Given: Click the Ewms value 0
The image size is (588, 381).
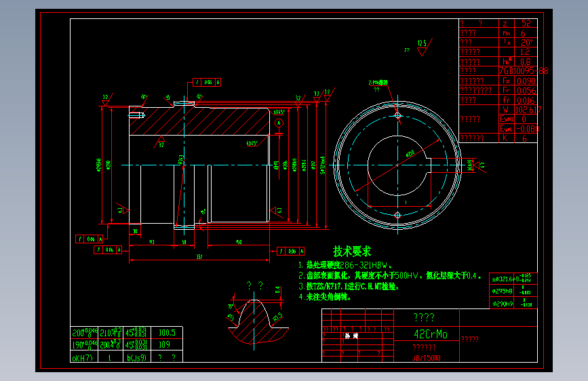Looking at the screenshot, I should coord(524,119).
